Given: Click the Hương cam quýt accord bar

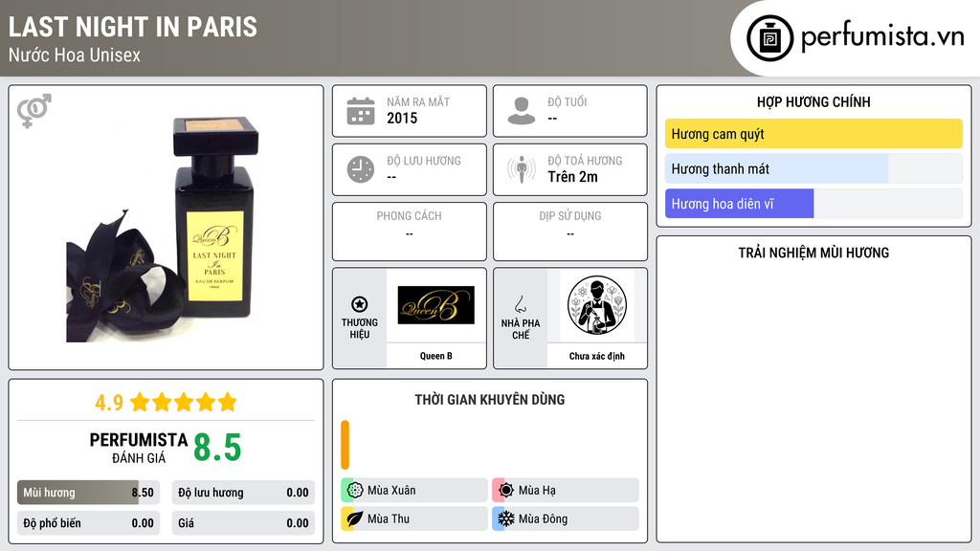Looking at the screenshot, I should point(813,134).
